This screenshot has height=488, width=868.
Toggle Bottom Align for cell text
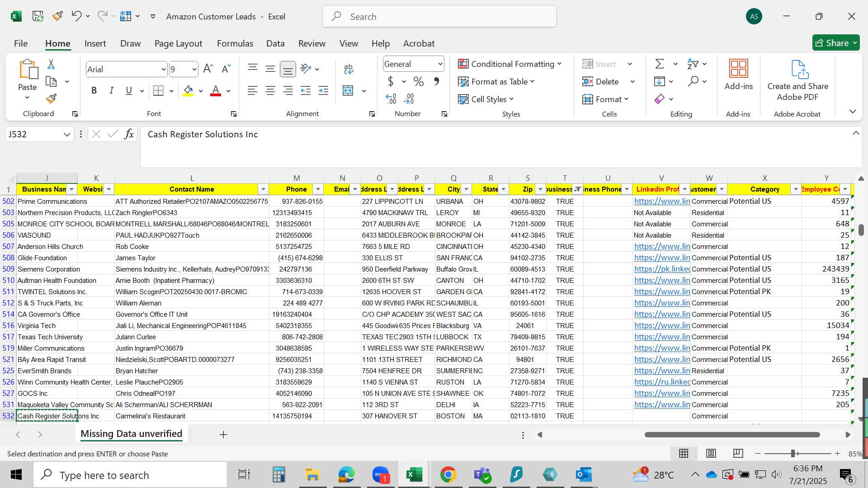288,69
